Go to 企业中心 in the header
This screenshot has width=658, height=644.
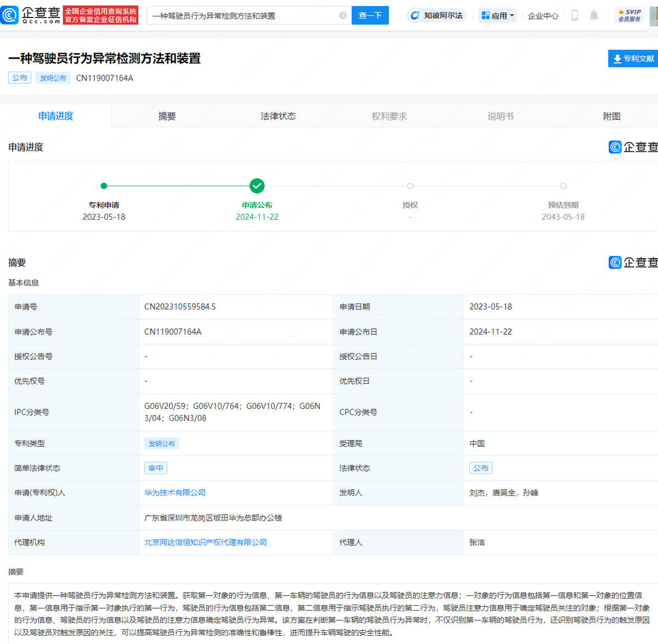click(x=543, y=15)
